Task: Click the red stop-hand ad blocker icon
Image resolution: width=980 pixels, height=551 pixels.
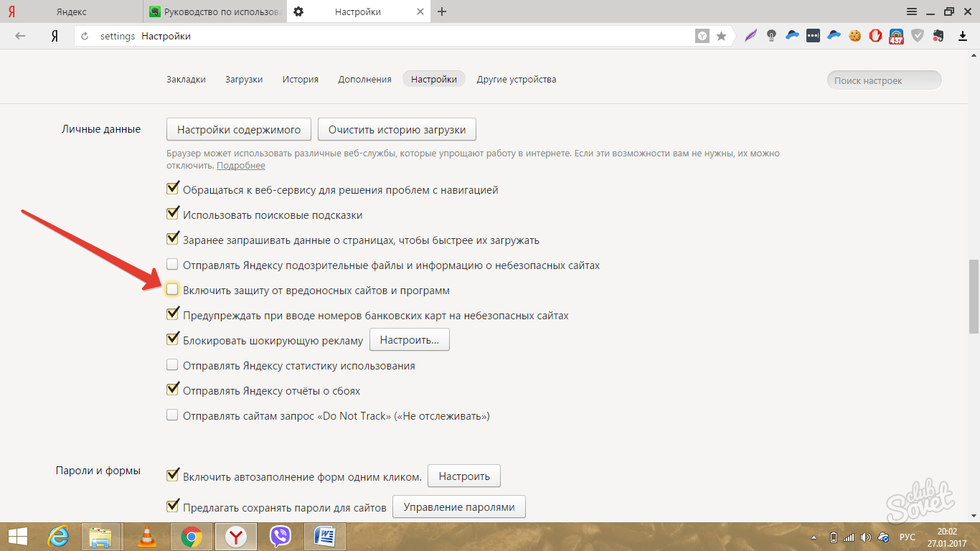Action: click(875, 36)
